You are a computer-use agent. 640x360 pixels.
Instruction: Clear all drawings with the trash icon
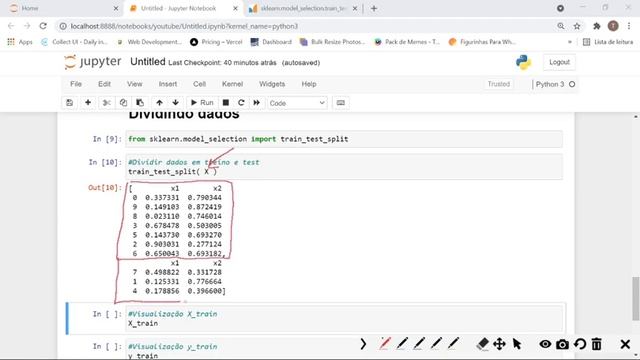click(597, 344)
